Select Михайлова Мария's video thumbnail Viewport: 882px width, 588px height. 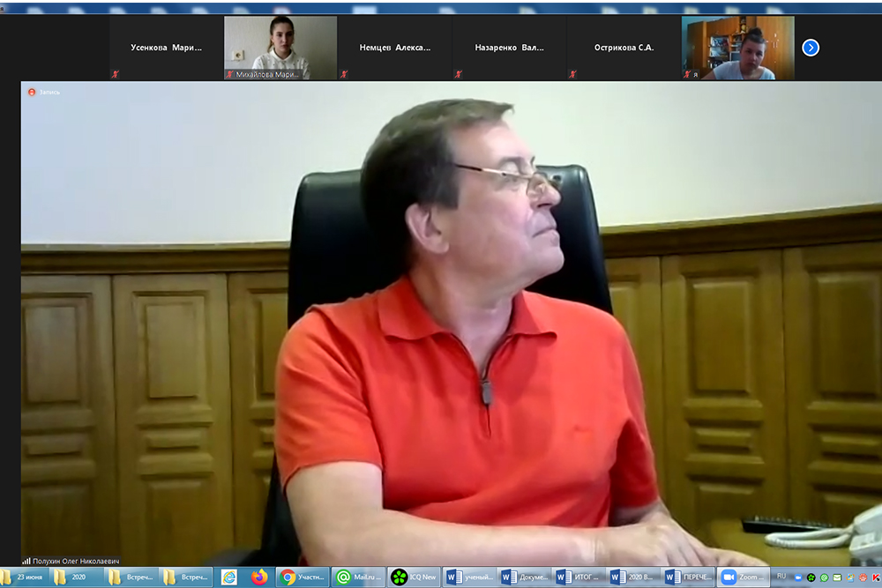coord(280,48)
